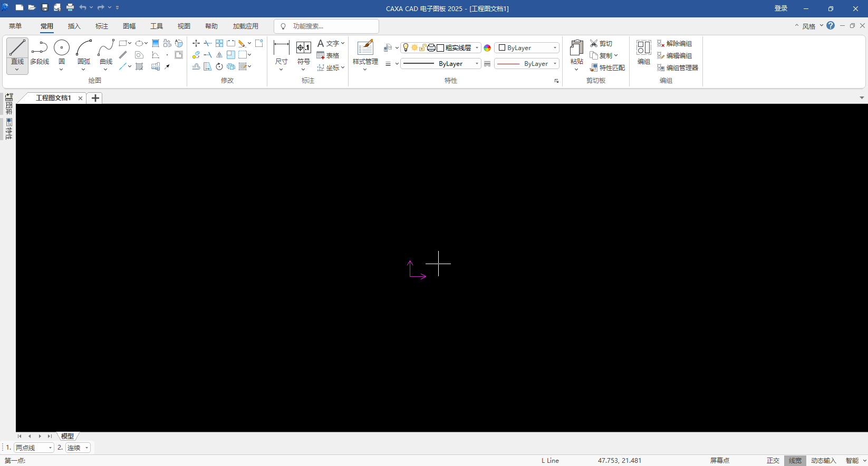Viewport: 868px width, 466px height.
Task: Open the 连续 option dropdown
Action: pyautogui.click(x=86, y=448)
